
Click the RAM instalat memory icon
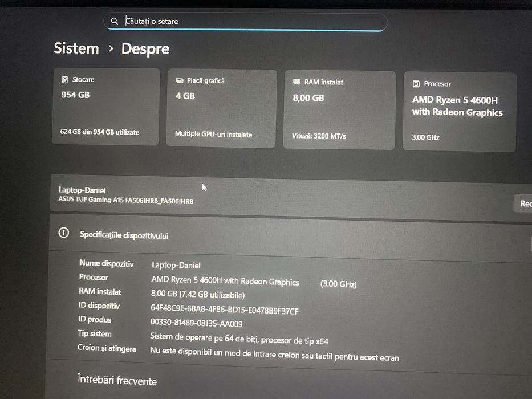click(297, 82)
